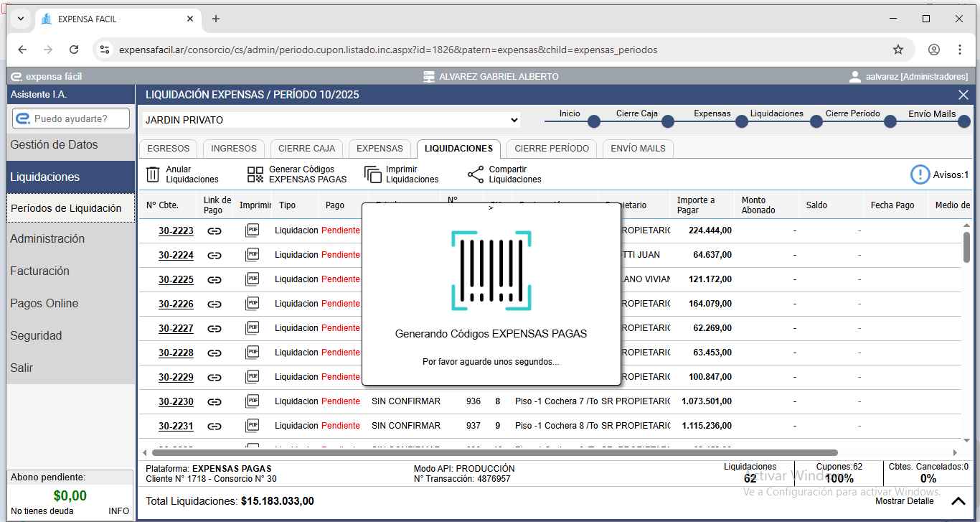
Task: Open the Chrome tab search dropdown
Action: click(21, 19)
